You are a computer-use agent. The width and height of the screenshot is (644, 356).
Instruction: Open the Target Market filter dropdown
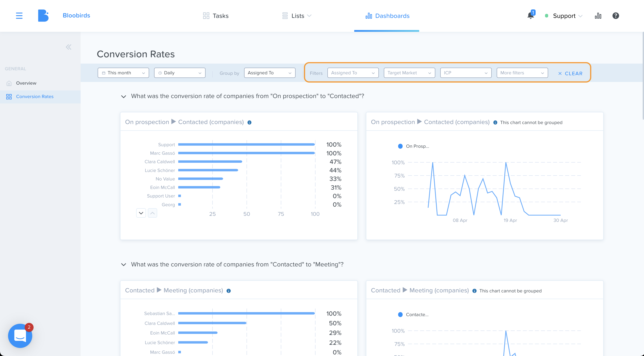(410, 73)
